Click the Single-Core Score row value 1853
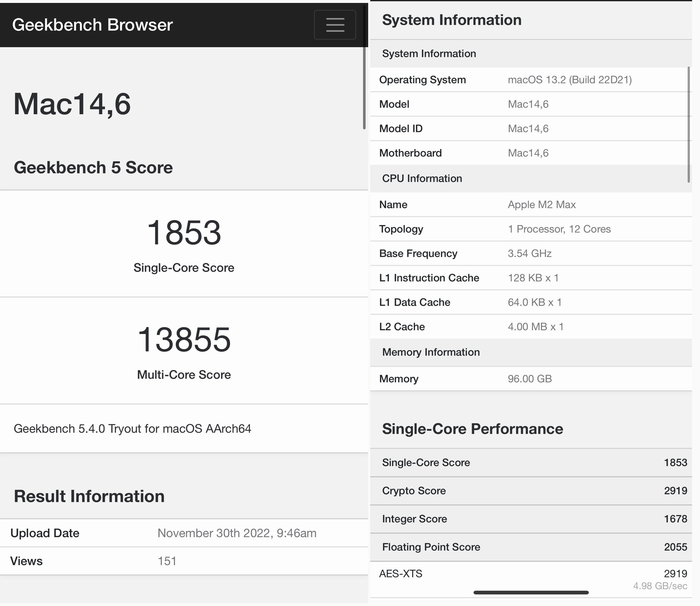Image resolution: width=700 pixels, height=606 pixels. [675, 462]
